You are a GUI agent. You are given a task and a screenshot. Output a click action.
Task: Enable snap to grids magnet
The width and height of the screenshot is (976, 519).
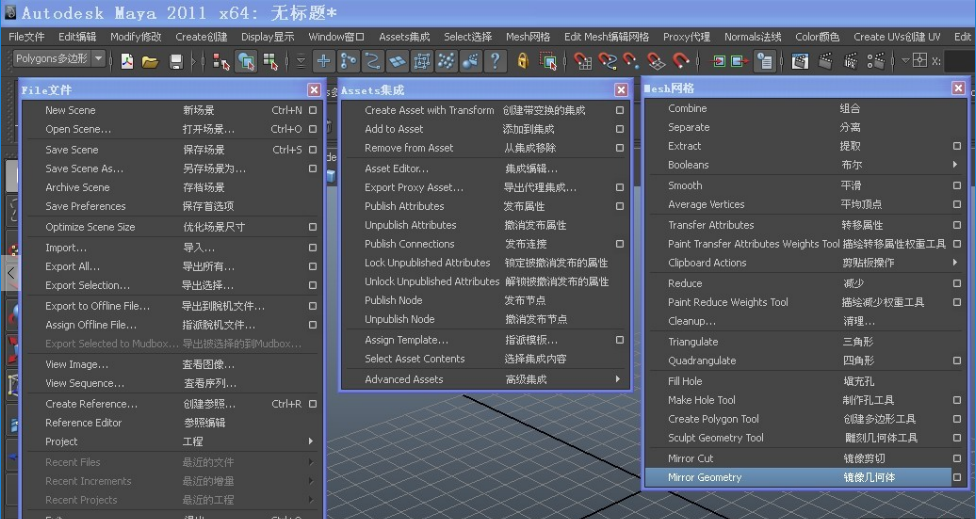583,61
